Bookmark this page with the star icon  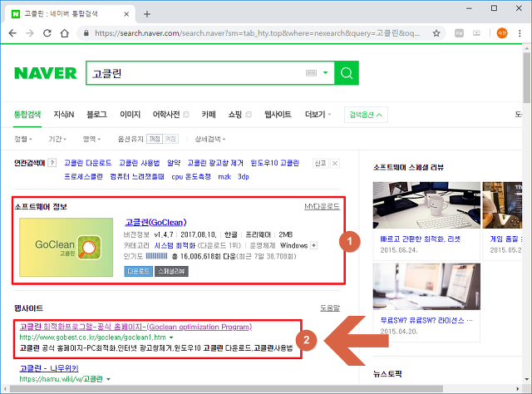point(436,33)
